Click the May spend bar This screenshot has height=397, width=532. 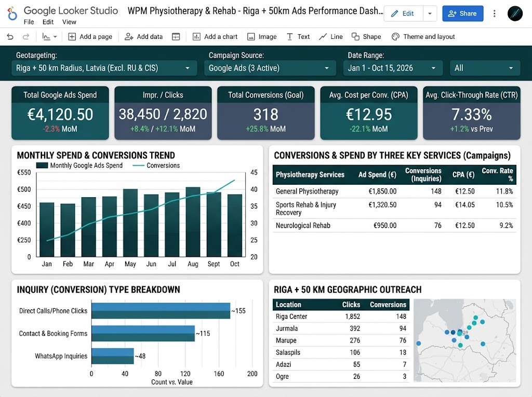(x=130, y=223)
